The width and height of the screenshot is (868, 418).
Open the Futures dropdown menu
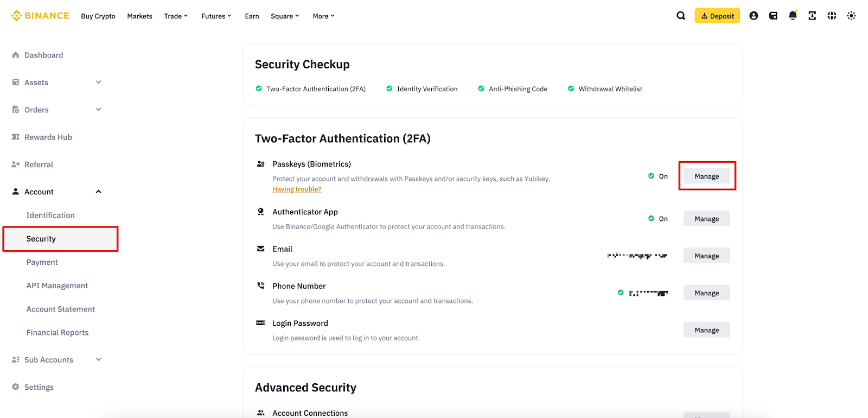[216, 16]
